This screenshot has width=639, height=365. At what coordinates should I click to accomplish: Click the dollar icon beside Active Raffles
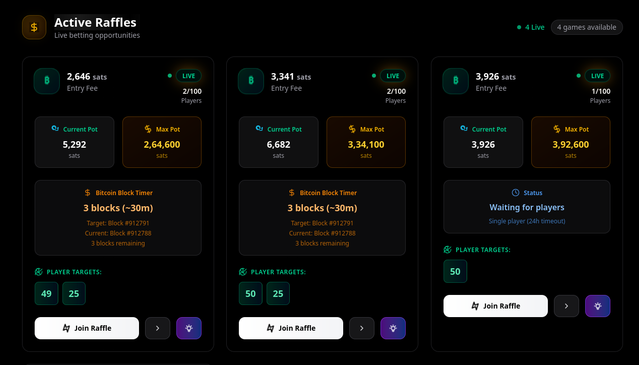[x=34, y=27]
